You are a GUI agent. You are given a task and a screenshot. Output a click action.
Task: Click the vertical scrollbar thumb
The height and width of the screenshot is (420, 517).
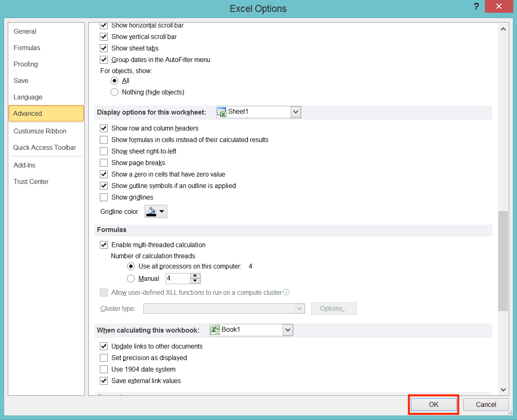(503, 261)
